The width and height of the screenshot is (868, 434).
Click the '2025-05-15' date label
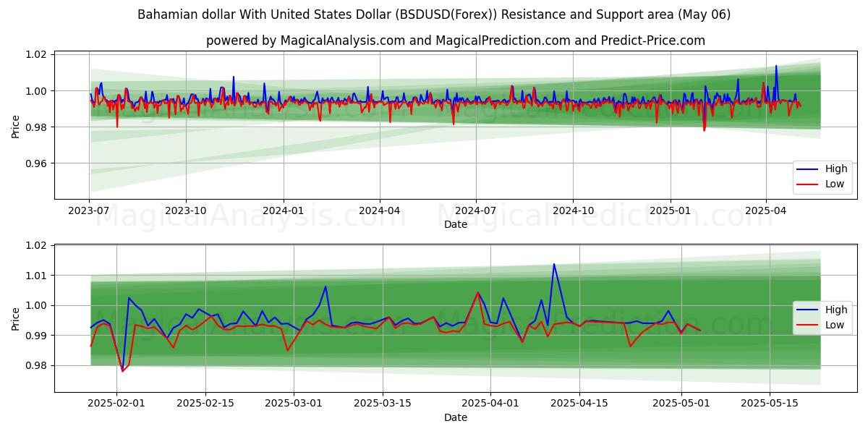tap(770, 404)
